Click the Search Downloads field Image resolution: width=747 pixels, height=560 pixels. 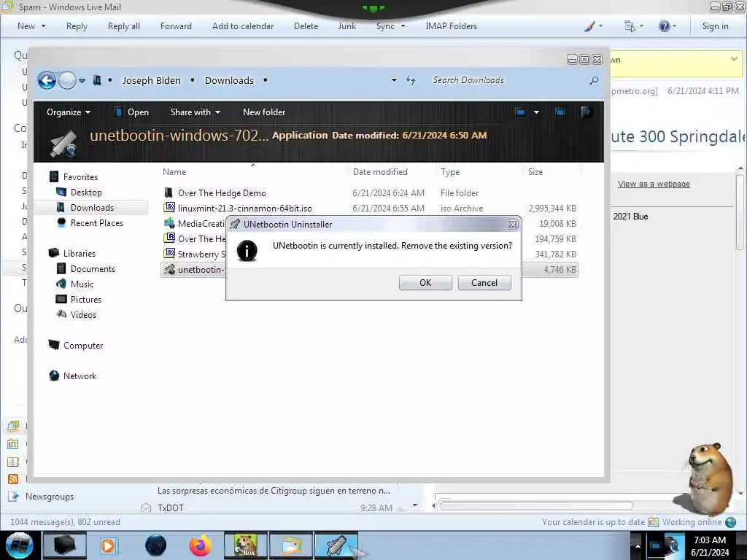tap(508, 80)
